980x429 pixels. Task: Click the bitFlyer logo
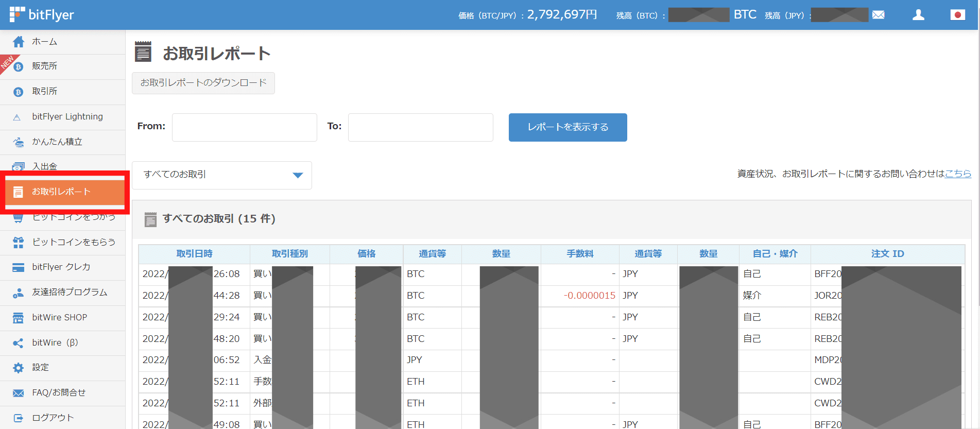[42, 14]
